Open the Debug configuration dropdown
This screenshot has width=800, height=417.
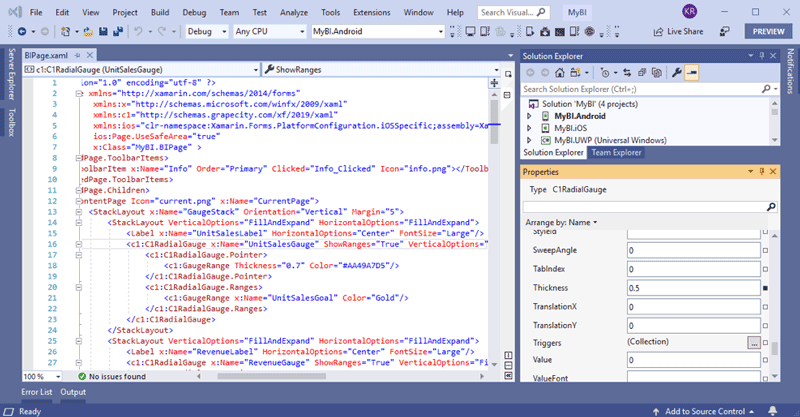coord(207,32)
